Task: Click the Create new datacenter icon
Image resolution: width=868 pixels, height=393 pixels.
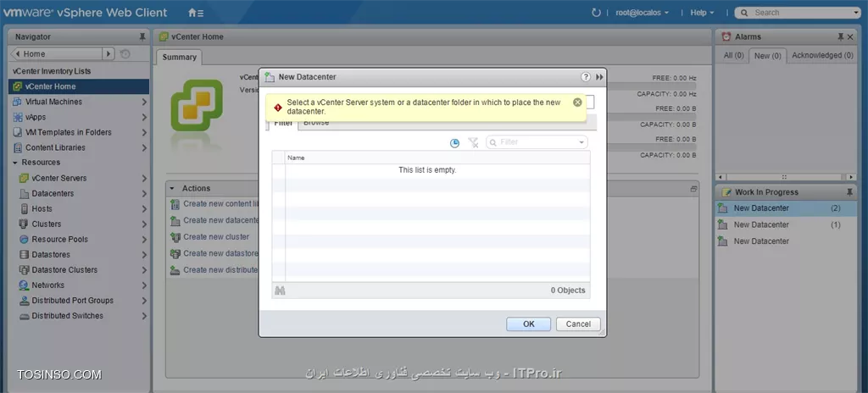Action: coord(175,220)
